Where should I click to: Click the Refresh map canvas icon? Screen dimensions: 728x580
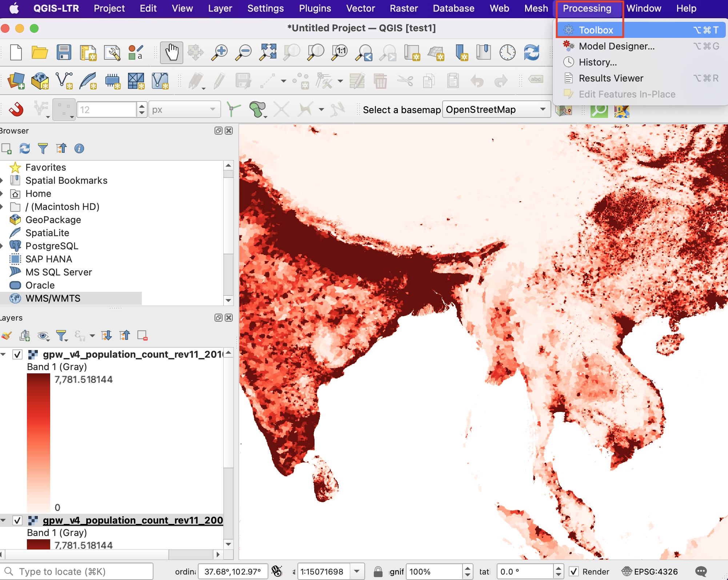tap(531, 53)
